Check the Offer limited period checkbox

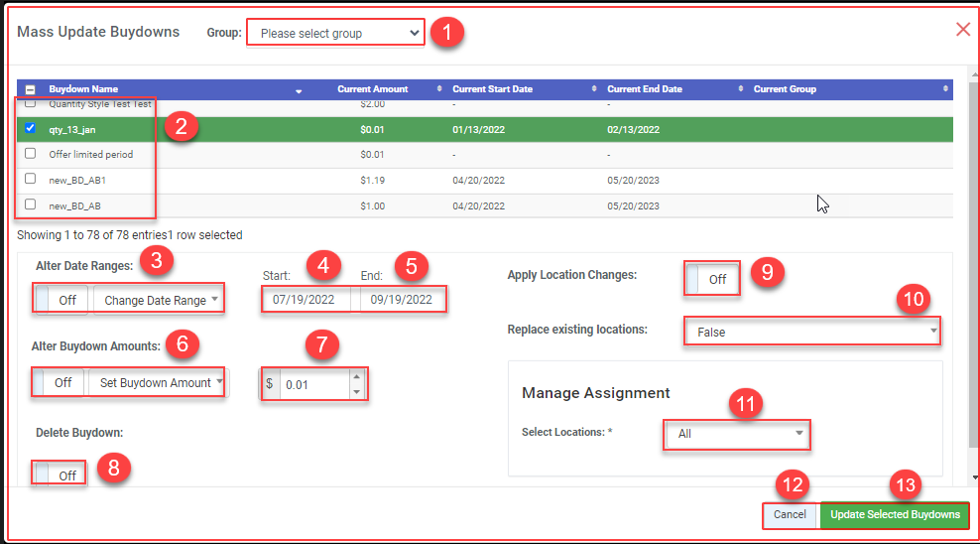pyautogui.click(x=30, y=153)
